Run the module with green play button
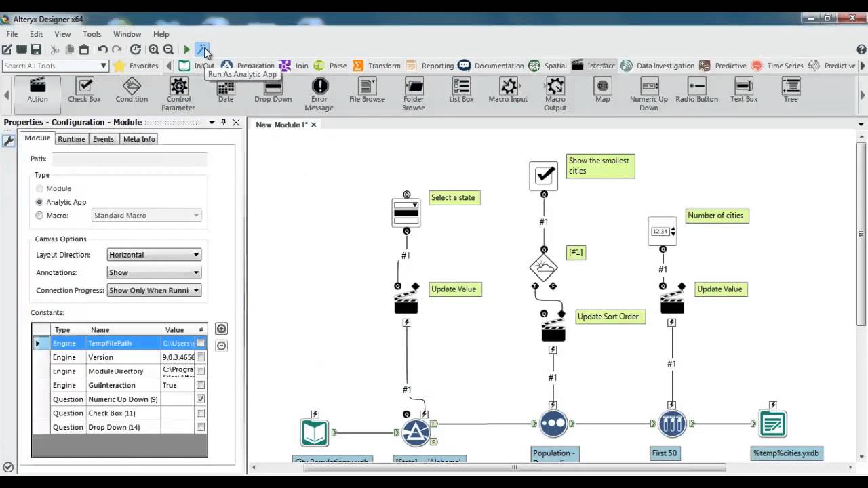The width and height of the screenshot is (868, 488). point(187,49)
